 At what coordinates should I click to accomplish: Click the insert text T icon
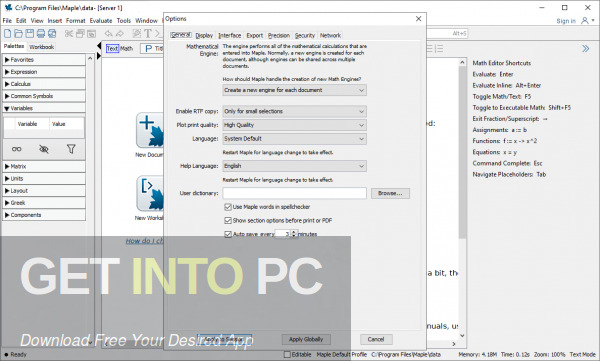pyautogui.click(x=148, y=34)
